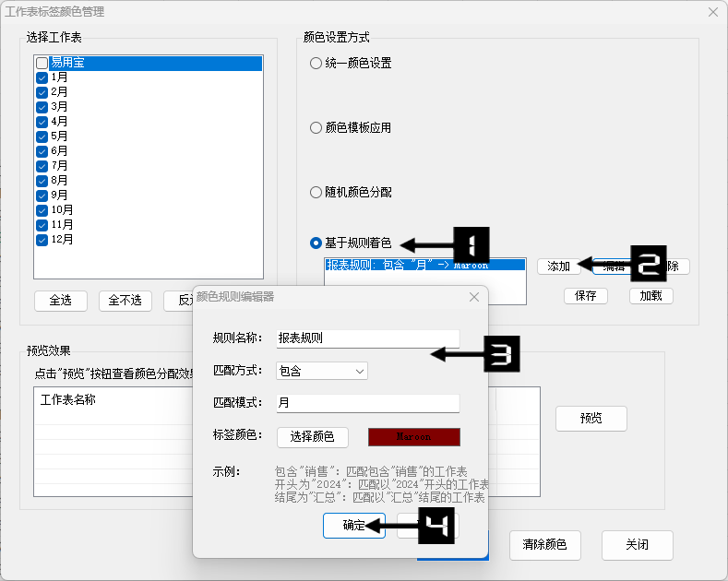Check the 易用宝 worksheet checkbox
The image size is (728, 581).
pyautogui.click(x=42, y=64)
